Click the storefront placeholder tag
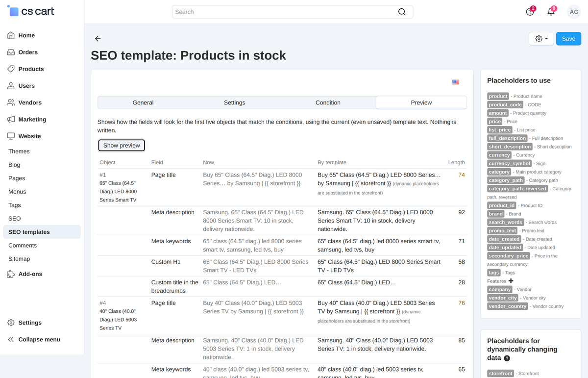This screenshot has width=588, height=378. [500, 374]
